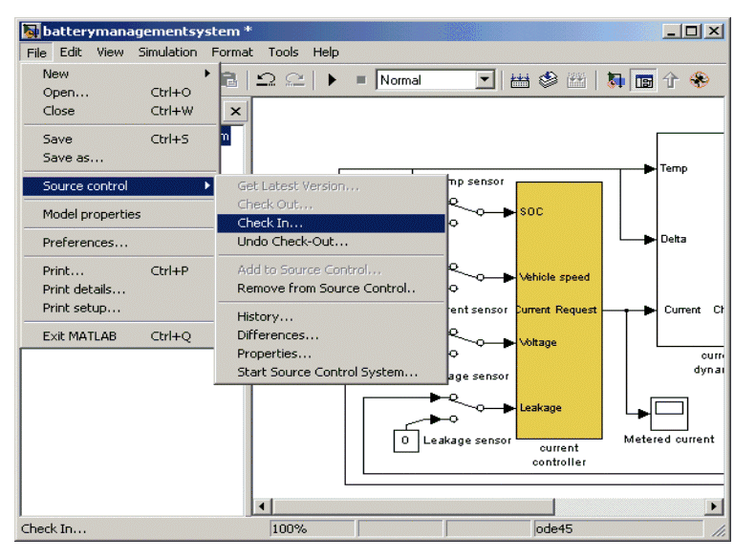Image resolution: width=756 pixels, height=559 pixels.
Task: Click the Build All layered-pages toolbar icon
Action: [548, 81]
